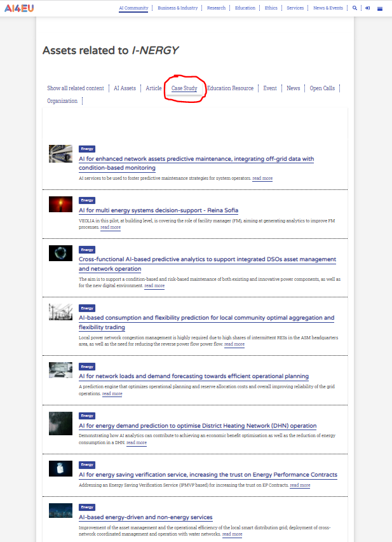392x542 pixels.
Task: Click the login arrow icon
Action: 367,8
